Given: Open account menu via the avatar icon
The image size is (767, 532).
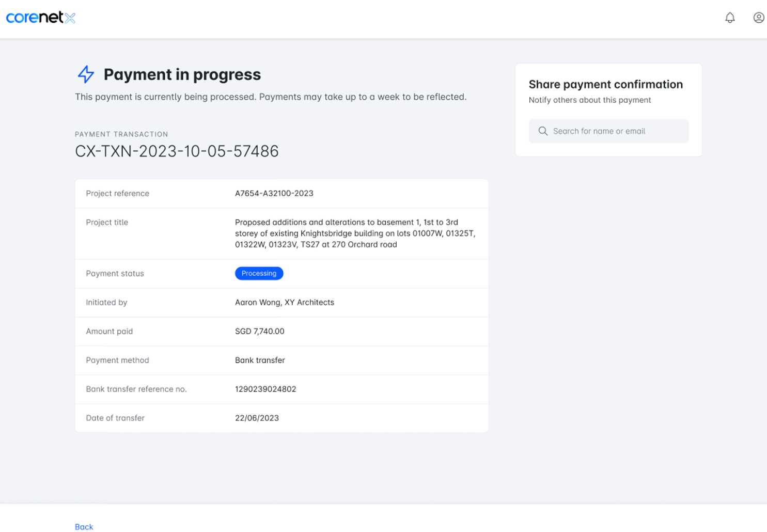Looking at the screenshot, I should pyautogui.click(x=759, y=18).
